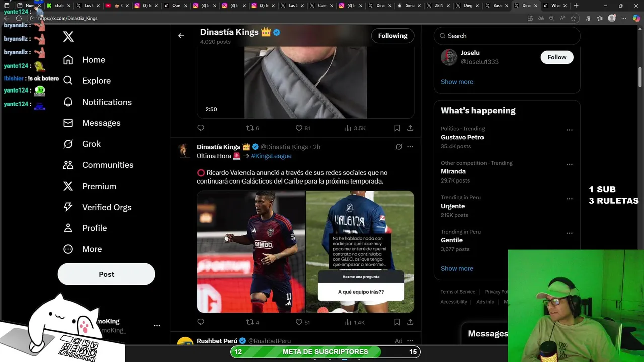Open the Gentile trending topic
644x362 pixels.
452,240
